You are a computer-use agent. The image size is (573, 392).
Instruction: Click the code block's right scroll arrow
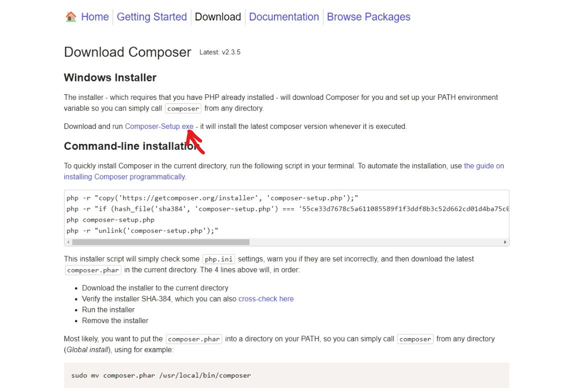505,242
